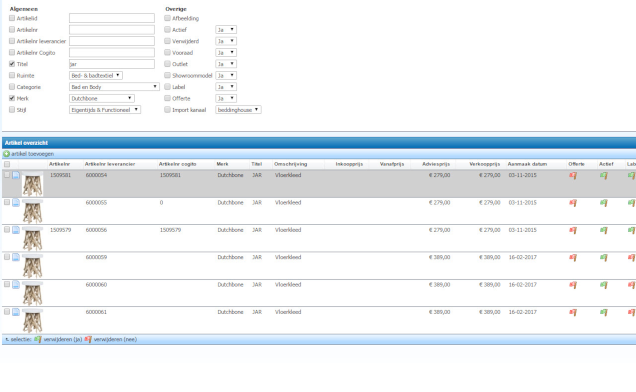Viewport: 636px width, 392px height.
Task: Sort by the Artikelnr column header
Action: [59, 164]
